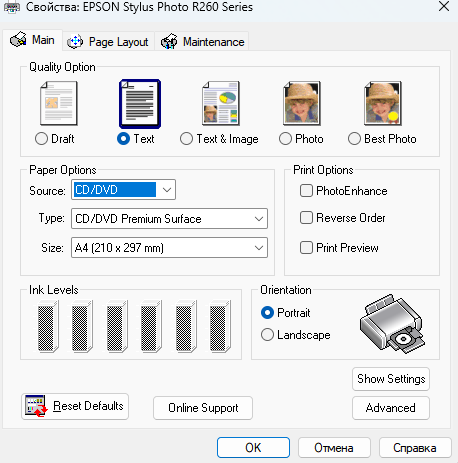Click the Paper Options group label
Image resolution: width=458 pixels, height=463 pixels.
pos(63,170)
